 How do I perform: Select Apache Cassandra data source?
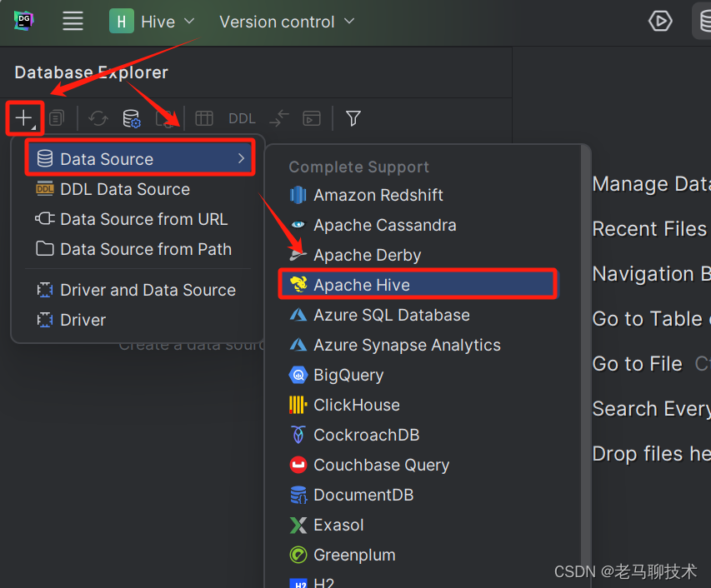(419, 225)
